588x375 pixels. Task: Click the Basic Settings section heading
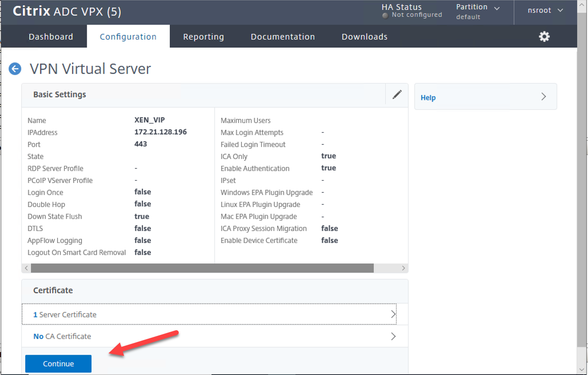point(59,94)
